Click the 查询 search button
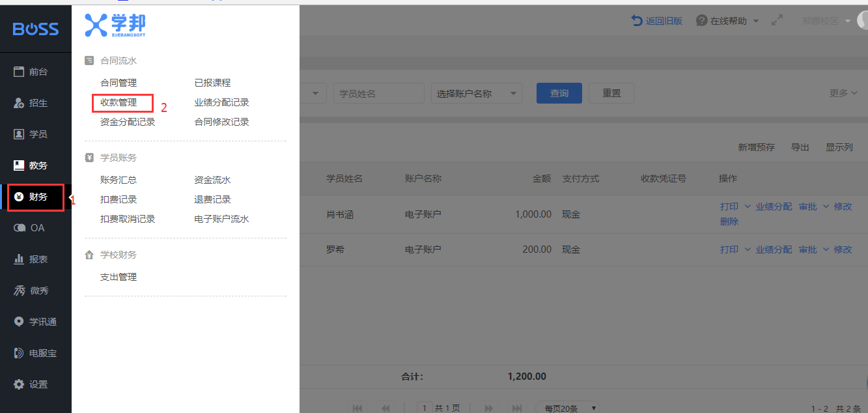This screenshot has width=868, height=413. [x=559, y=93]
